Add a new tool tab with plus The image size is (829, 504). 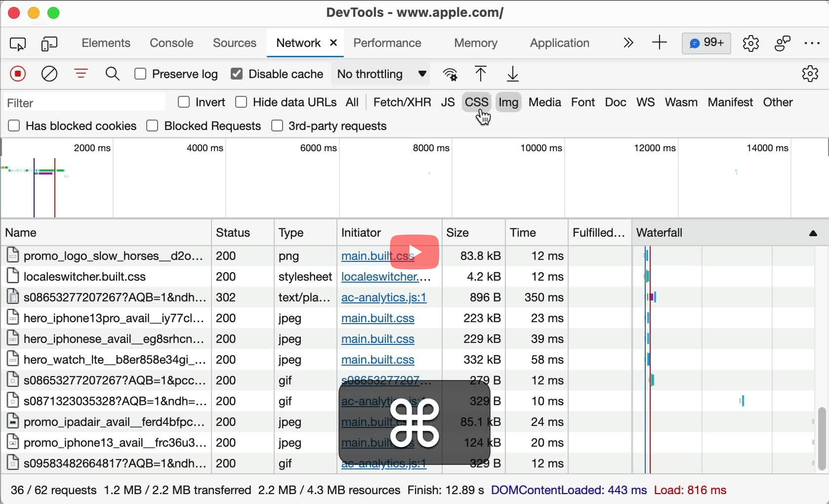(660, 43)
